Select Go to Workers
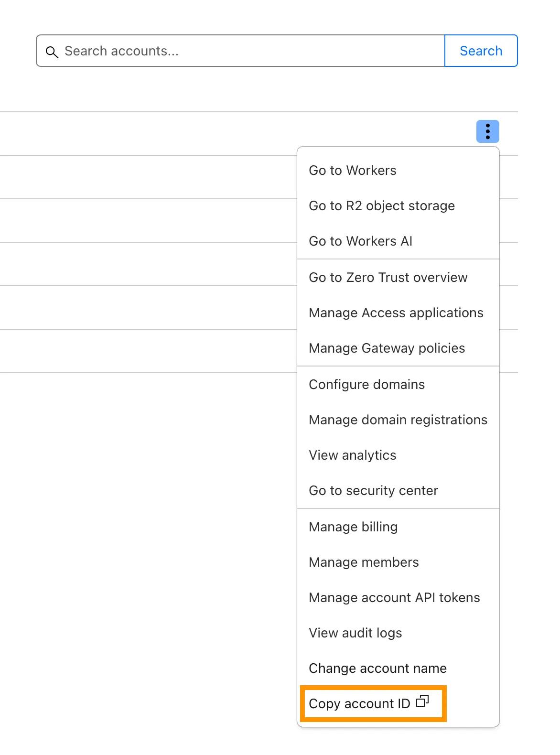560x755 pixels. [x=353, y=171]
